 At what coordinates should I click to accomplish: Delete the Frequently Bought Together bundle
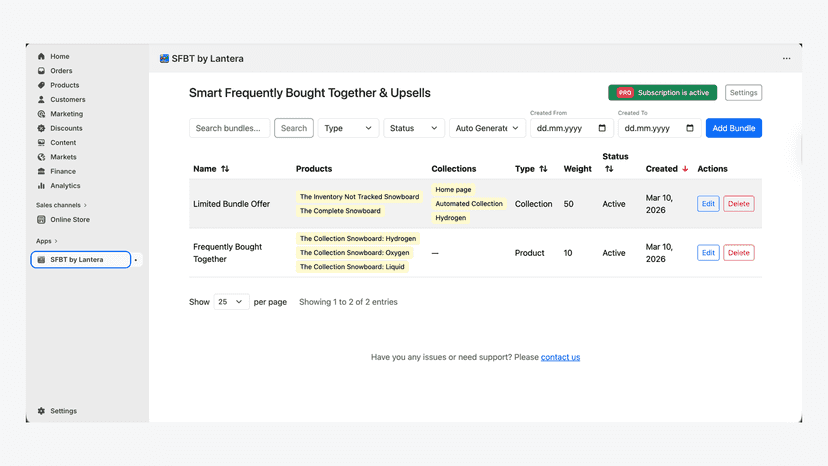(x=738, y=253)
